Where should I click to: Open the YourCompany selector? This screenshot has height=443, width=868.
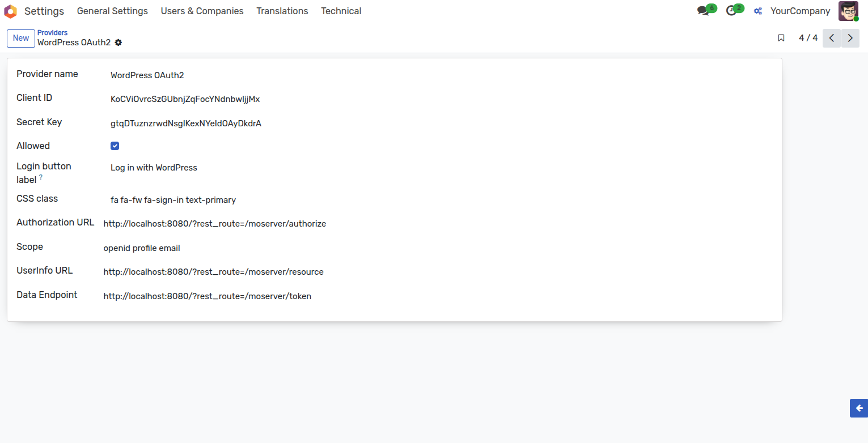point(800,11)
